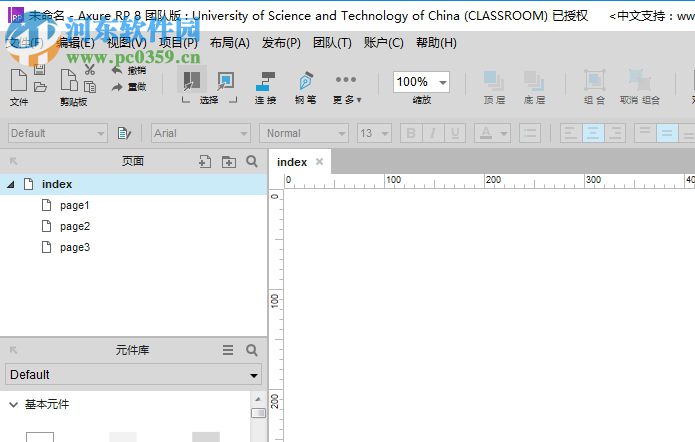This screenshot has width=695, height=442.
Task: Open the 团队(T) menu
Action: click(332, 43)
